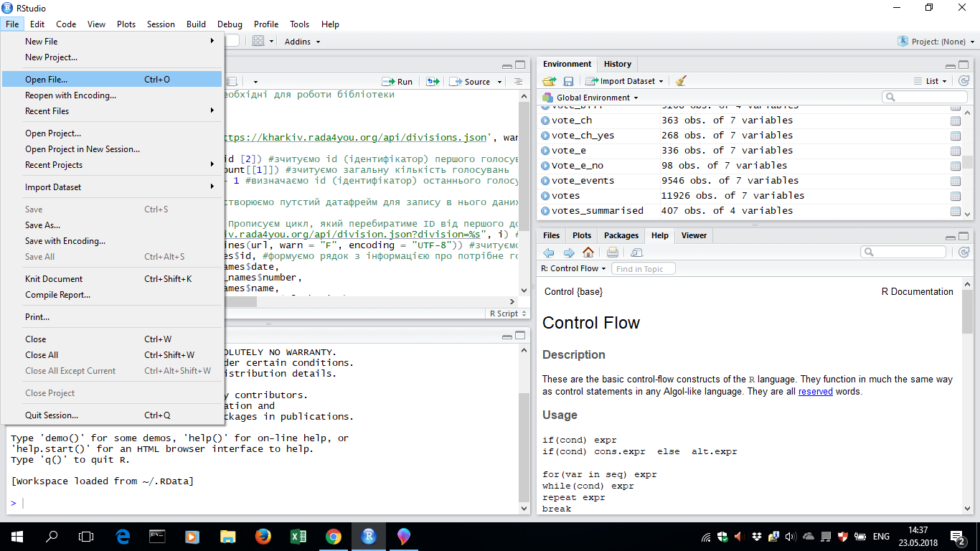Show Help topic in new window

click(x=637, y=252)
